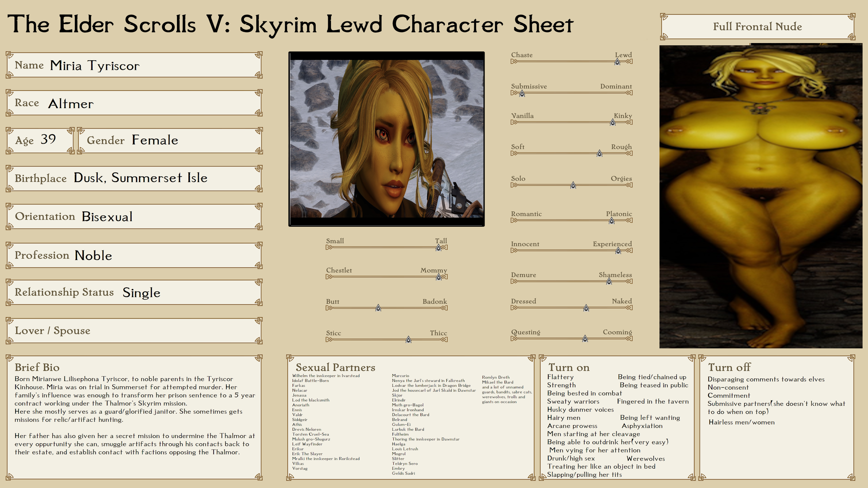Click the Sexual Partners heading

tap(335, 367)
